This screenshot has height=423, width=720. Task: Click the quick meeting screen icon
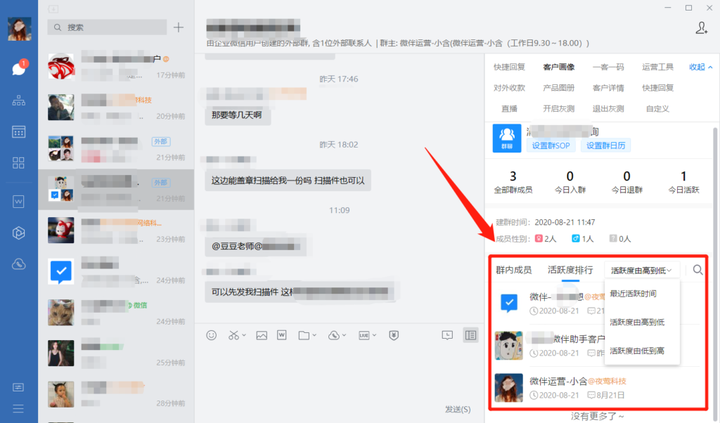click(x=447, y=335)
